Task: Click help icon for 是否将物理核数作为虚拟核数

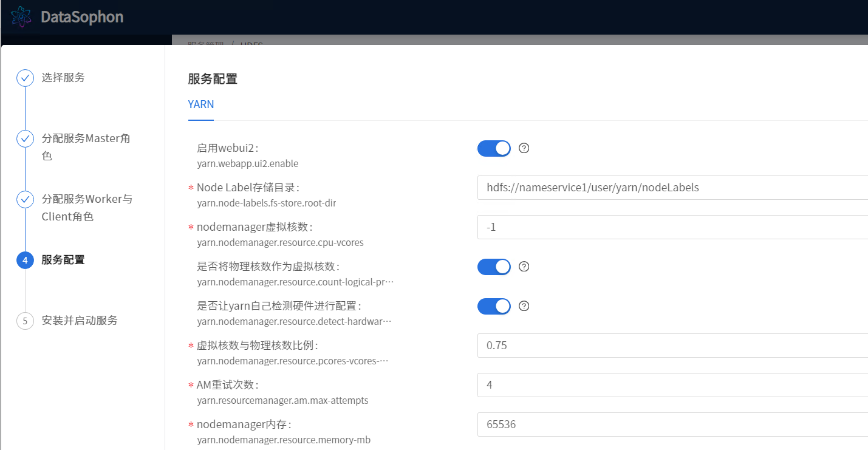Action: tap(524, 267)
